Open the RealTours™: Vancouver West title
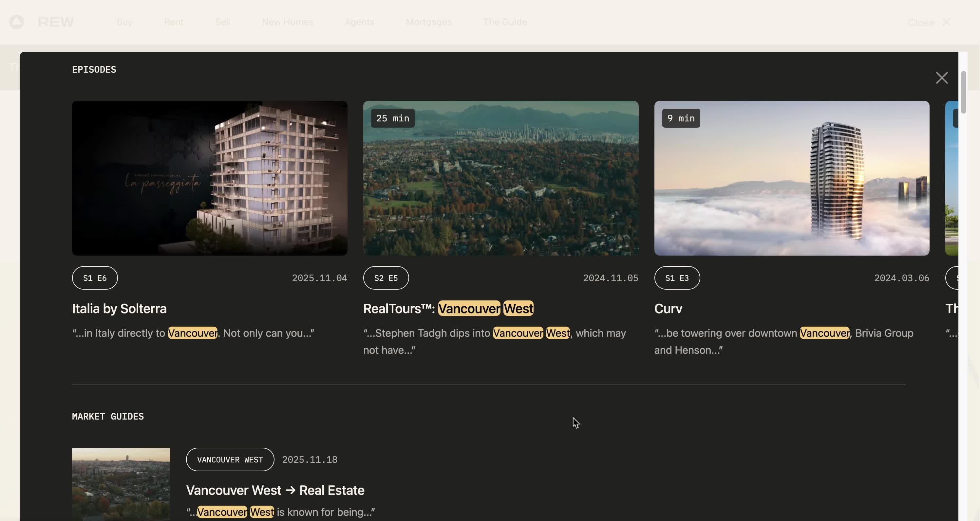Image resolution: width=980 pixels, height=521 pixels. [448, 309]
